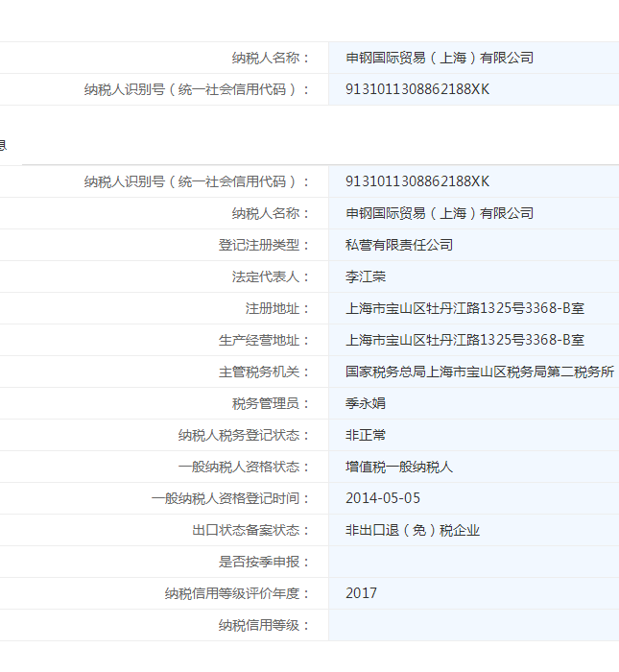This screenshot has width=619, height=672.
Task: Select the credit evaluation year 2017
Action: [x=362, y=593]
